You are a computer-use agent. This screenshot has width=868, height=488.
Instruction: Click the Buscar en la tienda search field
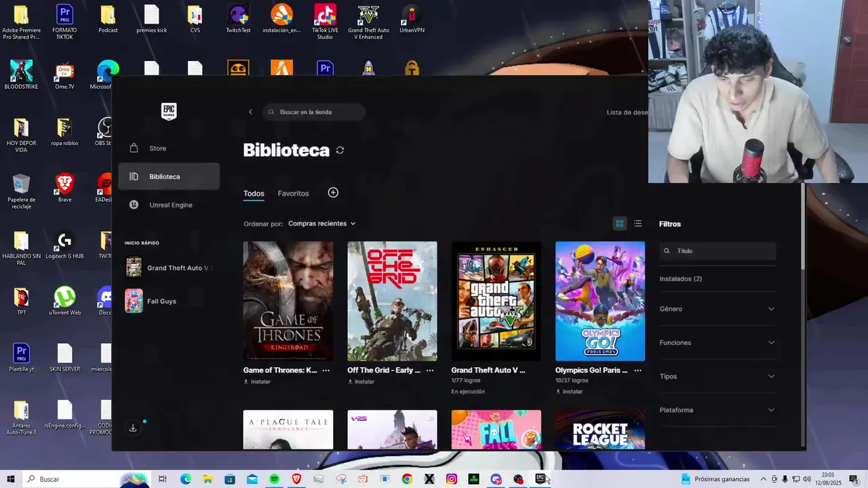[314, 112]
